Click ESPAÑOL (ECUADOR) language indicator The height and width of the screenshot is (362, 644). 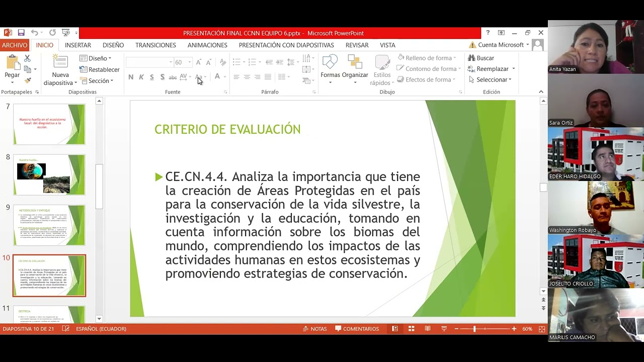(101, 329)
